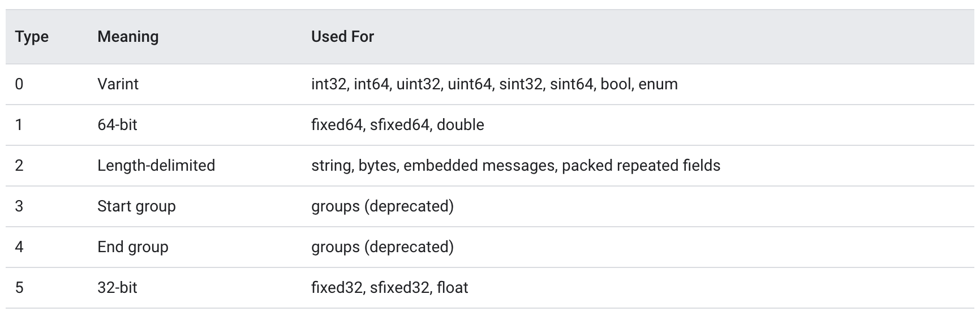Screen dimensions: 980x320
Task: Select the "32-bit" meaning cell
Action: (117, 288)
